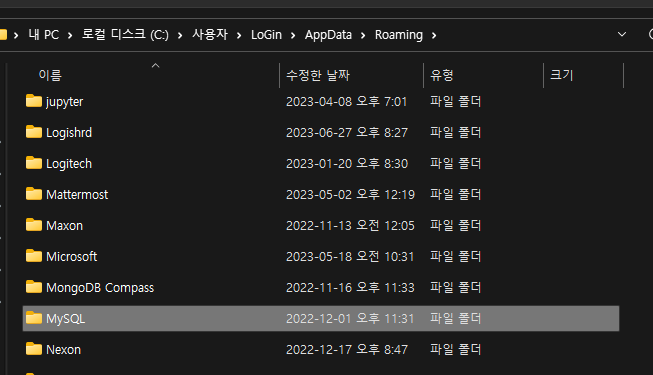Select the Maxon folder icon
This screenshot has height=375, width=653.
click(x=34, y=225)
